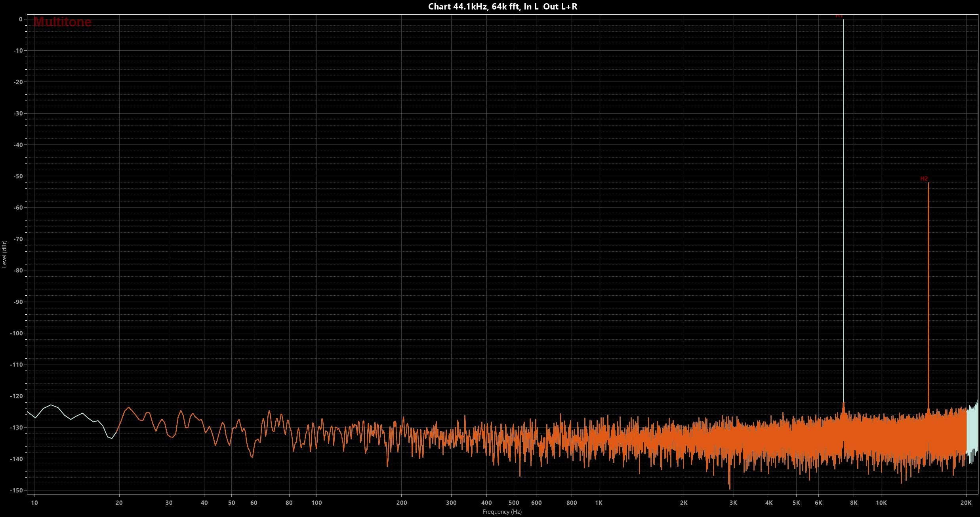Click the '1K' frequency tick label
This screenshot has width=980, height=517.
pos(599,503)
